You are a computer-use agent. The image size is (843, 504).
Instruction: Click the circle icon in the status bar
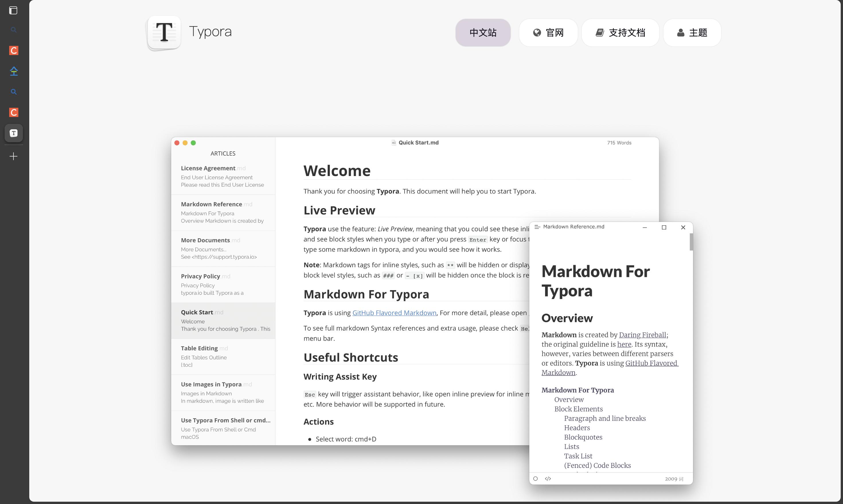[x=536, y=478]
